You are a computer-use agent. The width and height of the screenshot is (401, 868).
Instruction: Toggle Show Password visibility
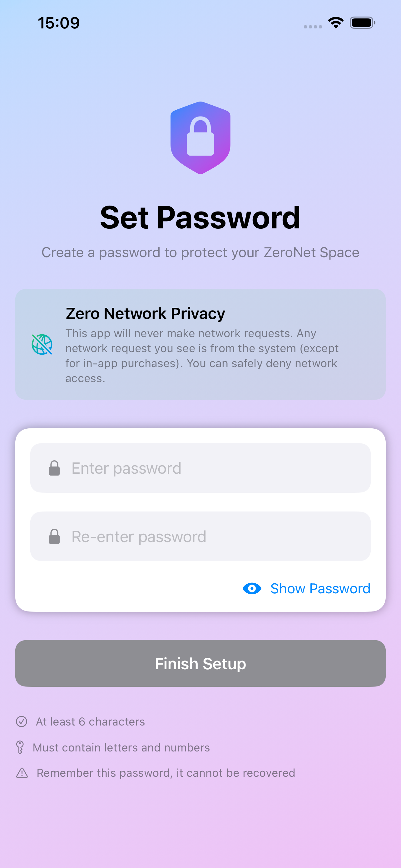click(306, 588)
